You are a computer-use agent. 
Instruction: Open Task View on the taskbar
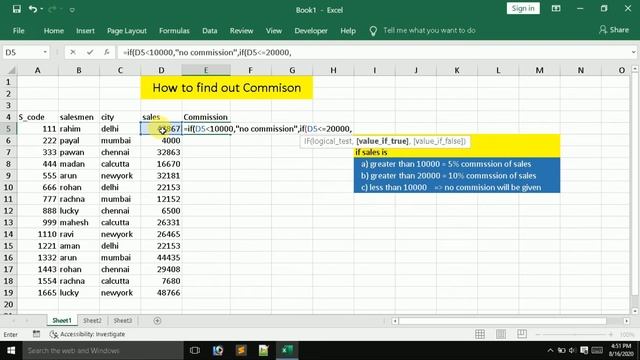[195, 351]
